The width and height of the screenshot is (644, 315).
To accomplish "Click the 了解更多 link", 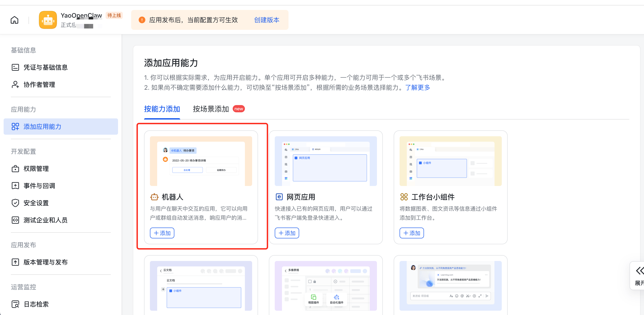I will tap(417, 87).
